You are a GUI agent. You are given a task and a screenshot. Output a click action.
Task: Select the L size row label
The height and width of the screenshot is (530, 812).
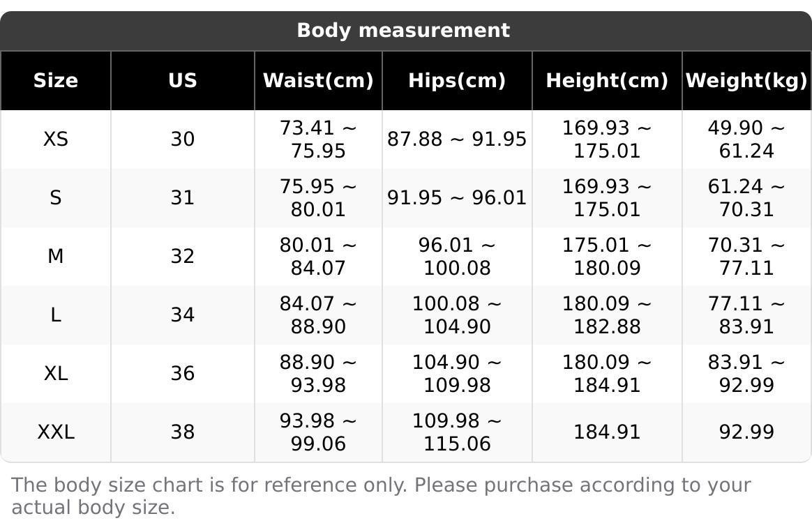[55, 315]
